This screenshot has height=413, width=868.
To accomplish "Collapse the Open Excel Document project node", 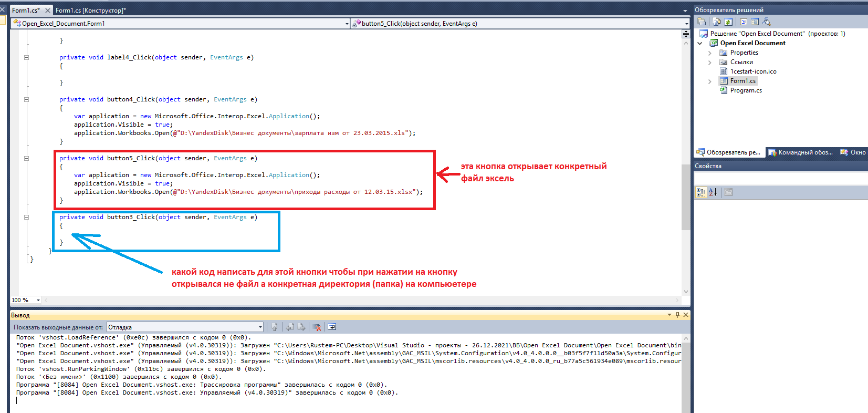I will [x=699, y=43].
